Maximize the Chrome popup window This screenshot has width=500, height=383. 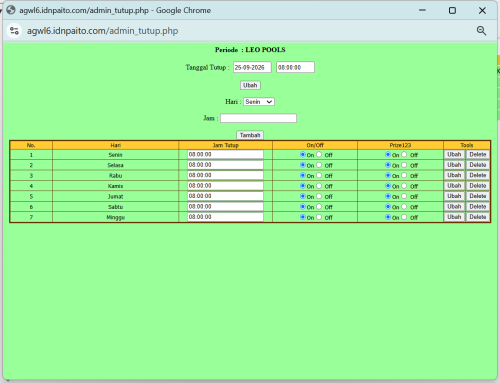click(452, 11)
